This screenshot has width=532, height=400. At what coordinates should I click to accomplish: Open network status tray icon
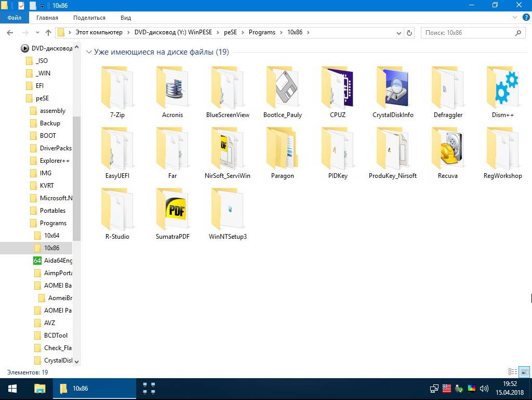point(434,389)
